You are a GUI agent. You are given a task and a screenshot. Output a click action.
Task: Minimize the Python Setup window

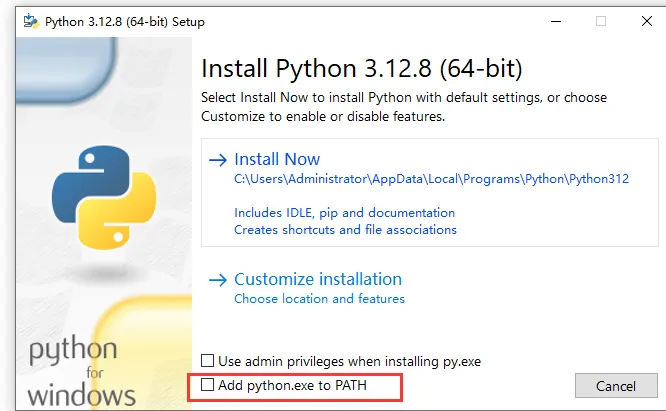[553, 21]
